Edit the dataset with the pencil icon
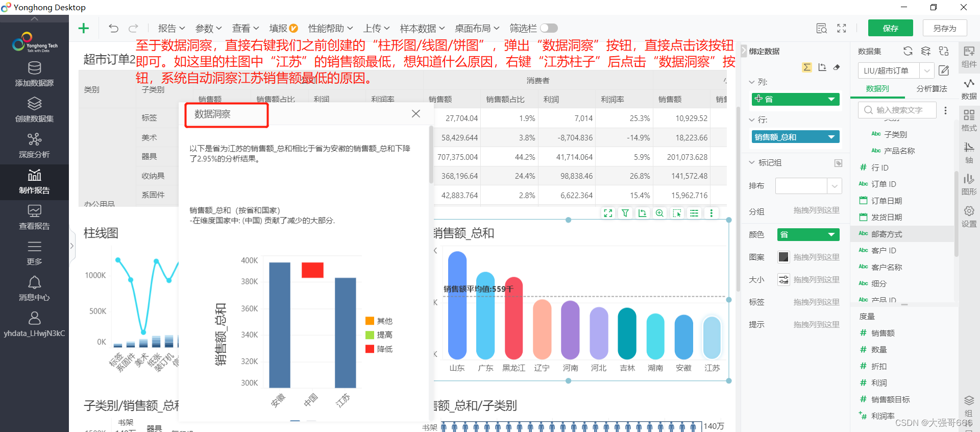Image resolution: width=980 pixels, height=432 pixels. pyautogui.click(x=944, y=70)
